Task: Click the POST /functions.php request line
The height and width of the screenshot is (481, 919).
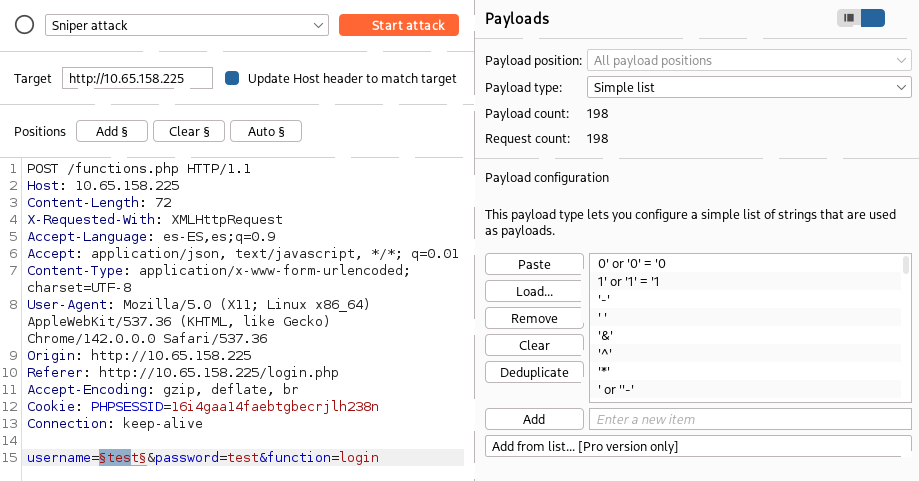Action: tap(139, 169)
